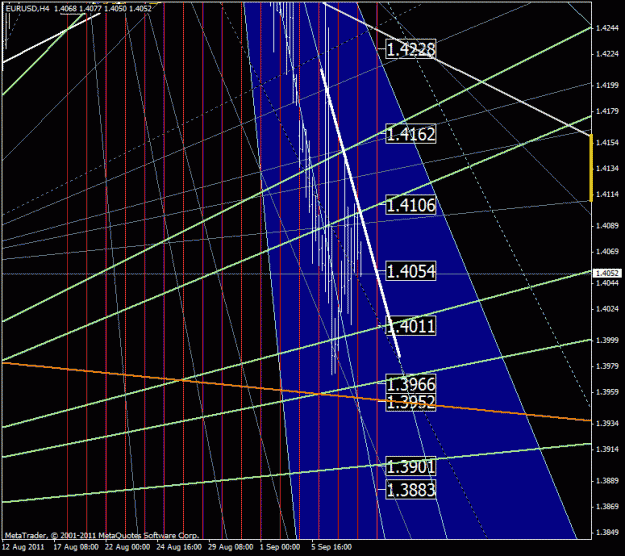Screen dimensions: 625x556
Task: Click the 1.3979 price axis value
Action: [607, 366]
